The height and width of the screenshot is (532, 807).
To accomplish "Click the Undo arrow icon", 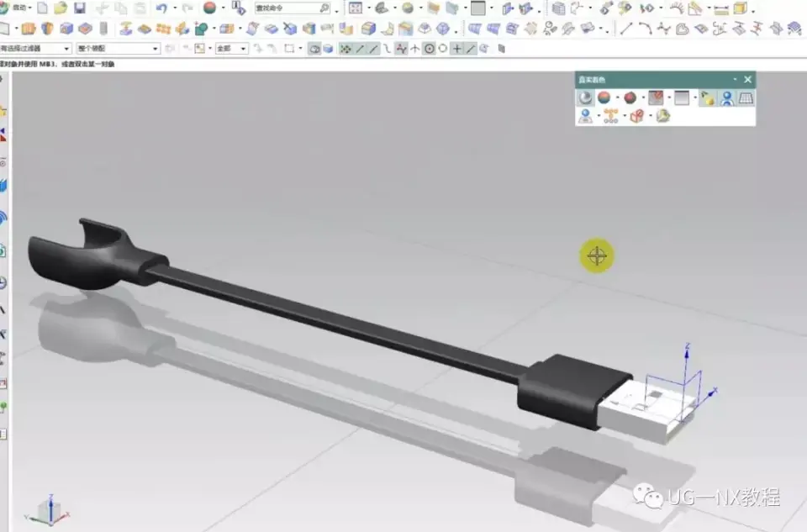I will (x=161, y=8).
